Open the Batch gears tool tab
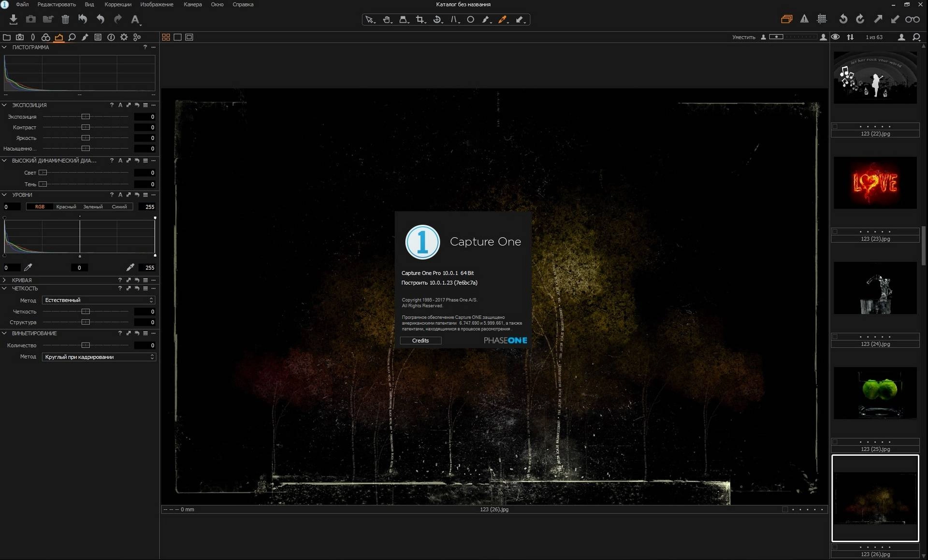 point(137,37)
